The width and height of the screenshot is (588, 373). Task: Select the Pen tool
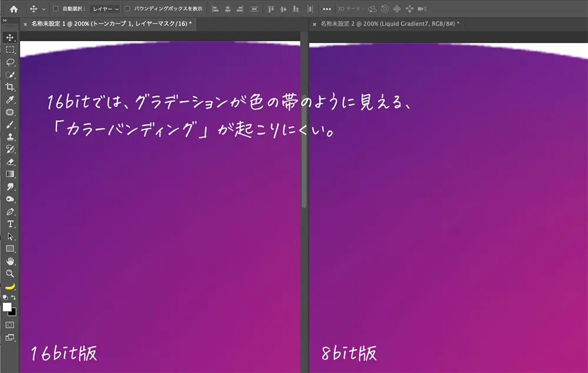click(10, 211)
